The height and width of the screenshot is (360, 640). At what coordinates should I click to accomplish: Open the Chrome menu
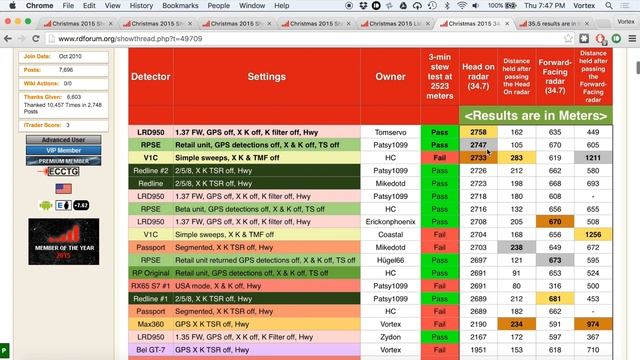40,6
